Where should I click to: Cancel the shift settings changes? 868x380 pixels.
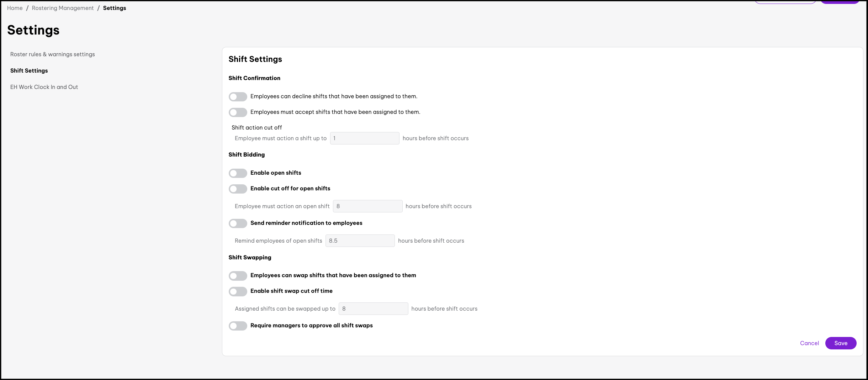[x=809, y=343]
